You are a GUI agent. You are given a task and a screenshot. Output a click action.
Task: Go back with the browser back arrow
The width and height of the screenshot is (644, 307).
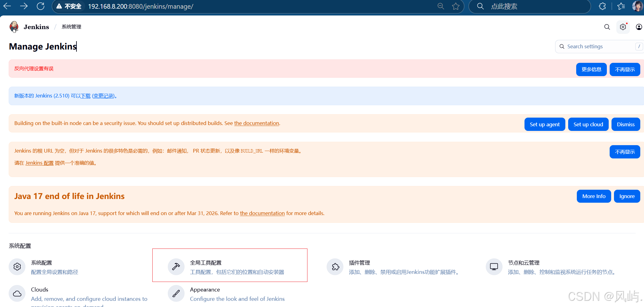(x=7, y=6)
